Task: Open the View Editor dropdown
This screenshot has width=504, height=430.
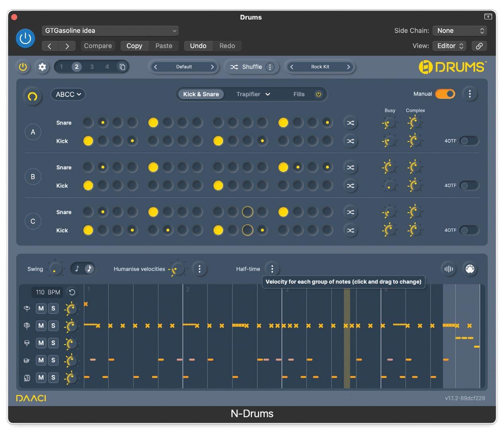Action: point(450,46)
